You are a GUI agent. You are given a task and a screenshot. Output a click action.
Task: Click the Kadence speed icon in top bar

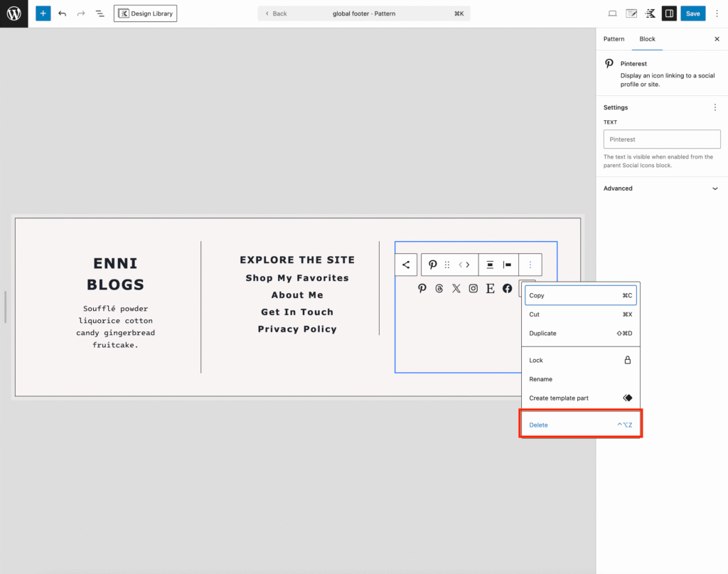click(650, 14)
